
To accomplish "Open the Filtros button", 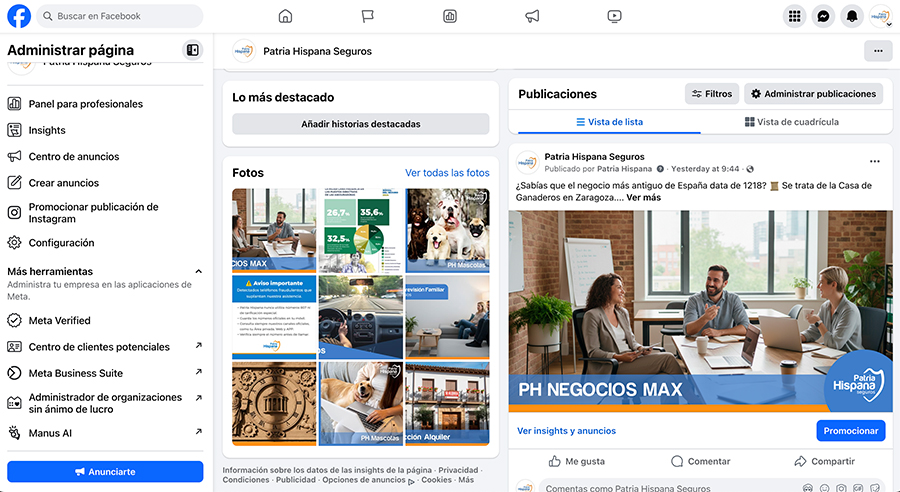I will [x=712, y=94].
